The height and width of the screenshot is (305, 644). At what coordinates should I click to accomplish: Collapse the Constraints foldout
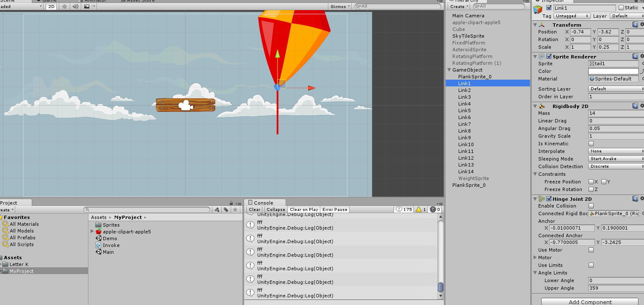(x=535, y=174)
